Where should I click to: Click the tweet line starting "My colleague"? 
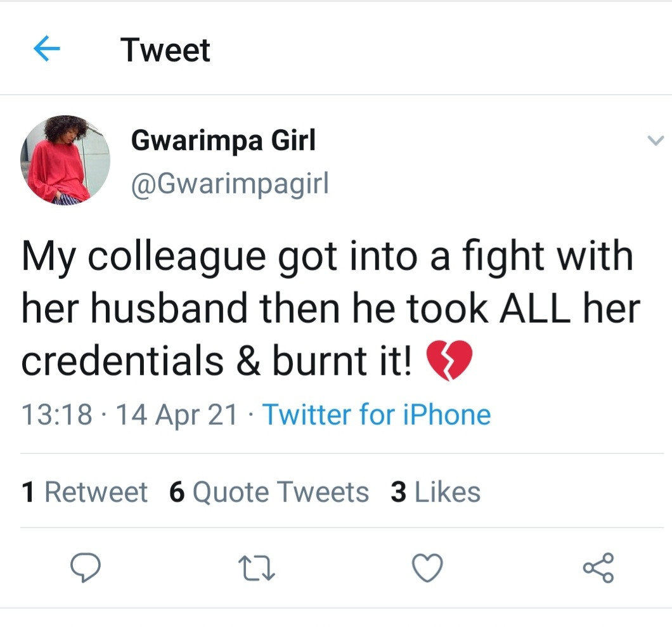[327, 257]
